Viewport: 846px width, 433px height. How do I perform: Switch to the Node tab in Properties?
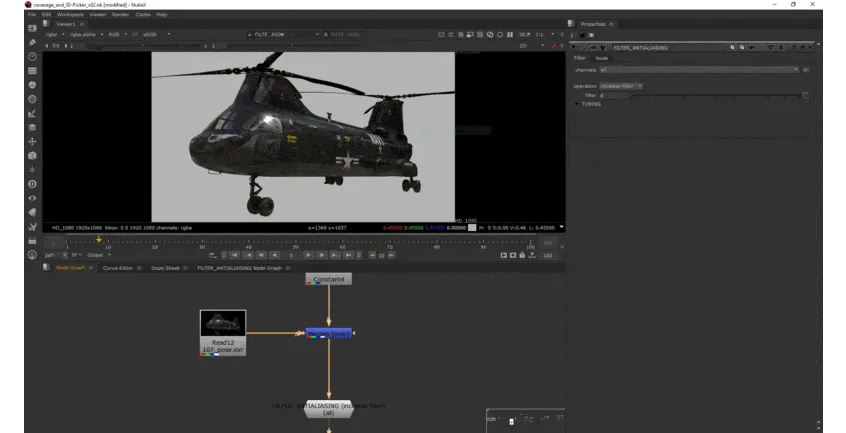tap(601, 58)
